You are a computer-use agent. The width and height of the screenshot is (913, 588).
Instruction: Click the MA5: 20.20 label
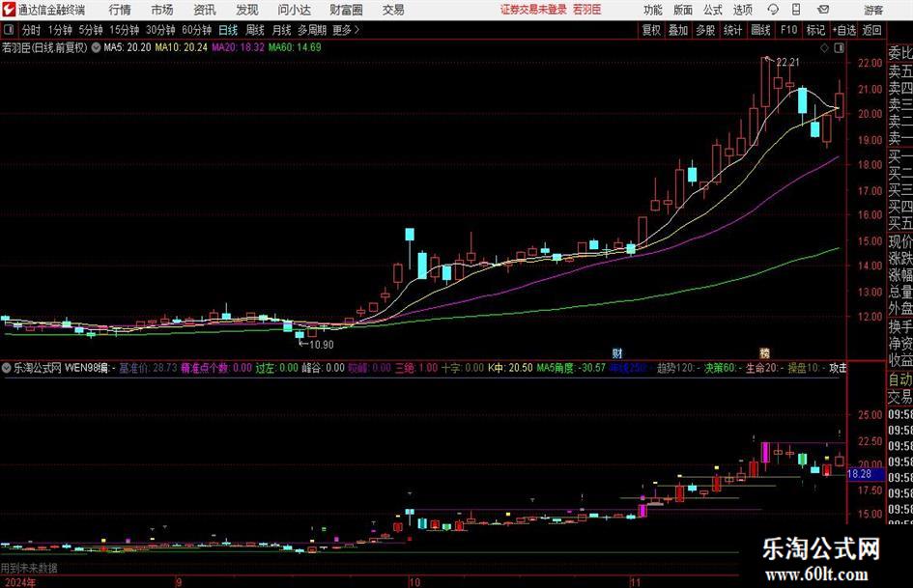(127, 47)
